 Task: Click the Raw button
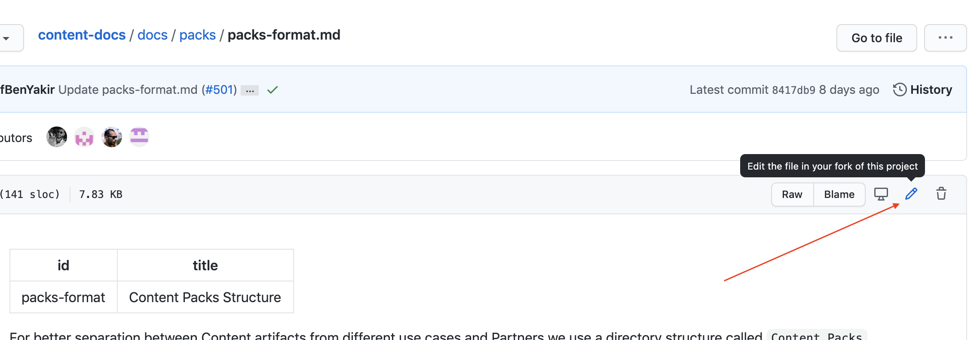coord(792,195)
